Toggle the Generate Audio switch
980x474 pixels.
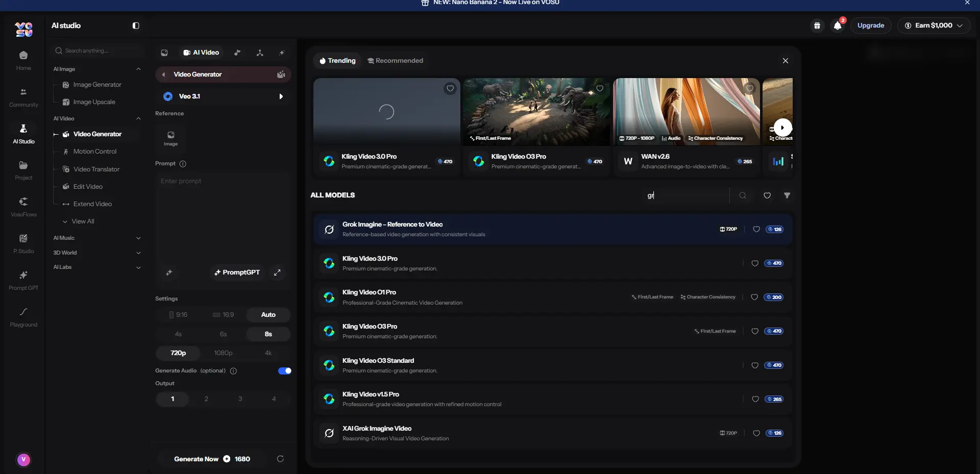click(285, 371)
